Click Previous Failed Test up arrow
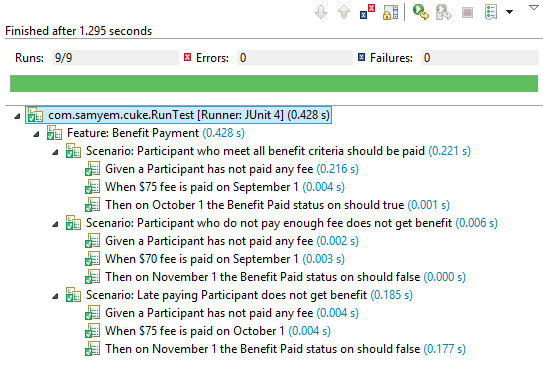The height and width of the screenshot is (365, 543). (344, 12)
